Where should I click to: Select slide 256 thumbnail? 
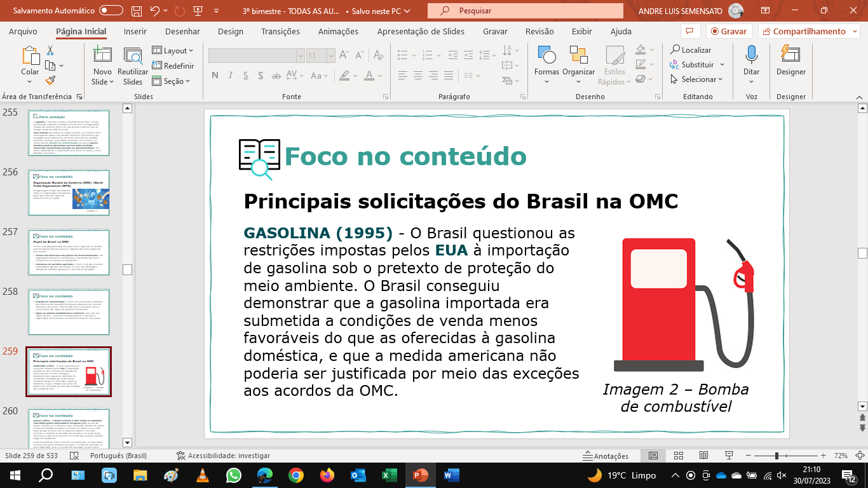pos(69,193)
